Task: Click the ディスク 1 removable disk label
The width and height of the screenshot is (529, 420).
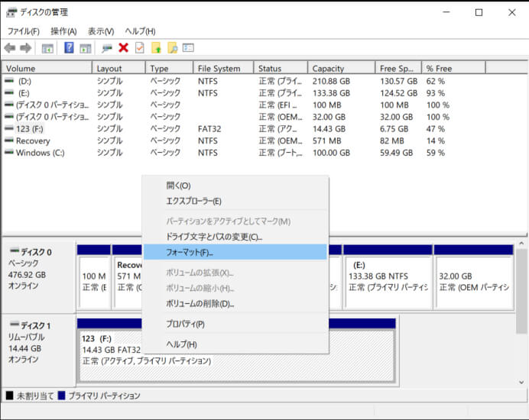Action: pos(39,351)
